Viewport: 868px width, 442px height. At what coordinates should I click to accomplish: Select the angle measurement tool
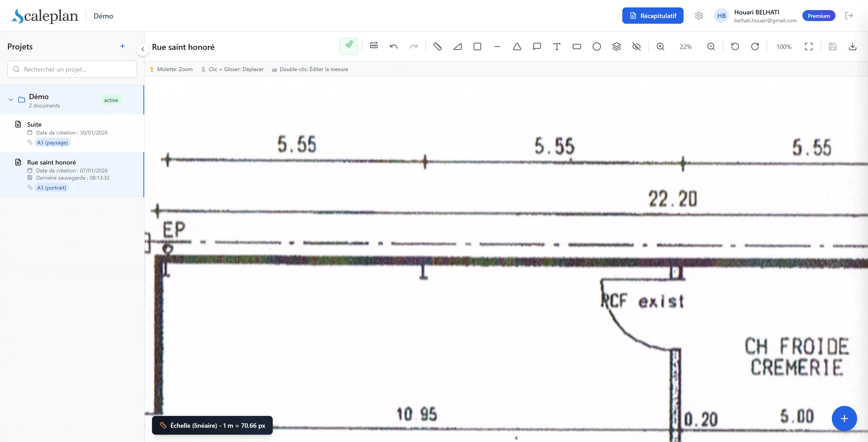457,47
